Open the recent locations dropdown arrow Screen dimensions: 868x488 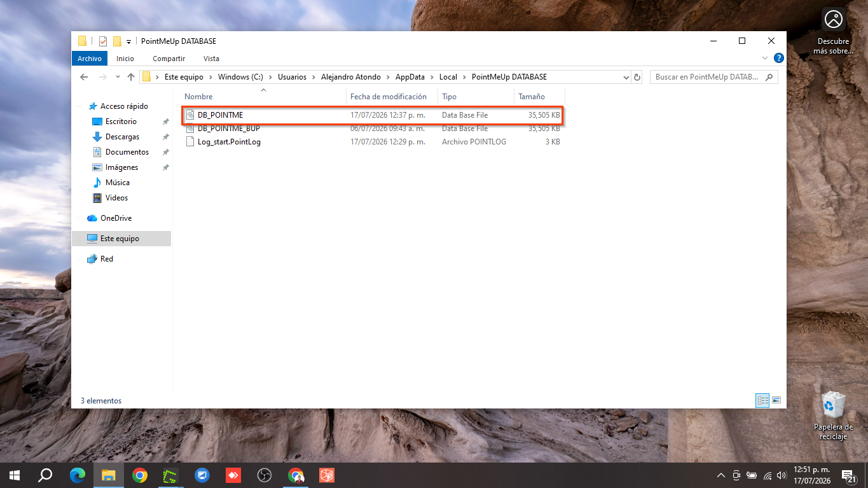point(118,77)
